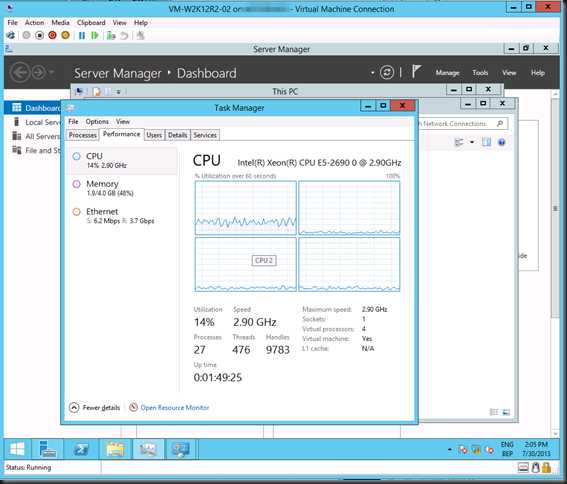Open the change view dropdown arrow
567x484 pixels.
coord(472,142)
